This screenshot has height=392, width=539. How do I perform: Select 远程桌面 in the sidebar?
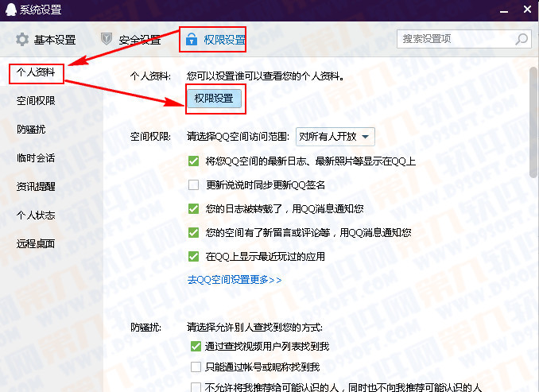[36, 244]
